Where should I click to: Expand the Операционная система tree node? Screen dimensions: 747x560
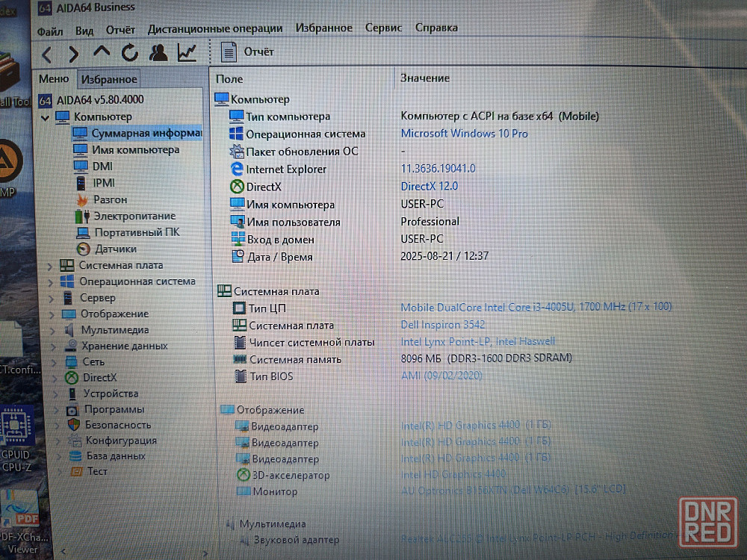pyautogui.click(x=51, y=282)
